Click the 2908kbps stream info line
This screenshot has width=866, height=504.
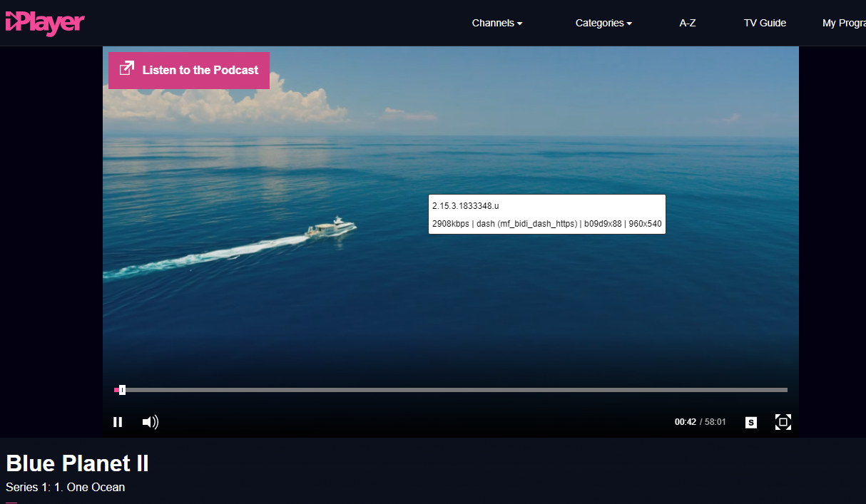pyautogui.click(x=547, y=224)
